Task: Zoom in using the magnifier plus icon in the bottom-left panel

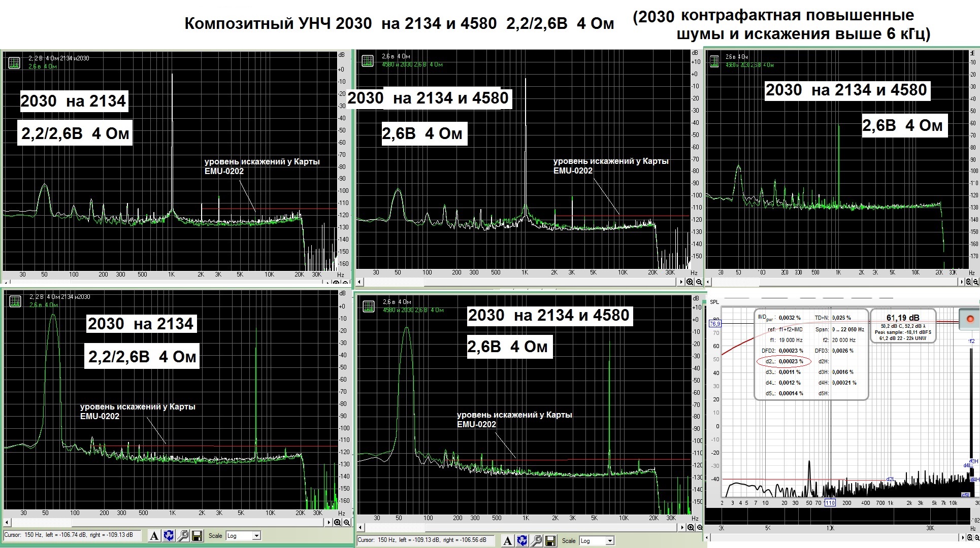Action: 338,522
